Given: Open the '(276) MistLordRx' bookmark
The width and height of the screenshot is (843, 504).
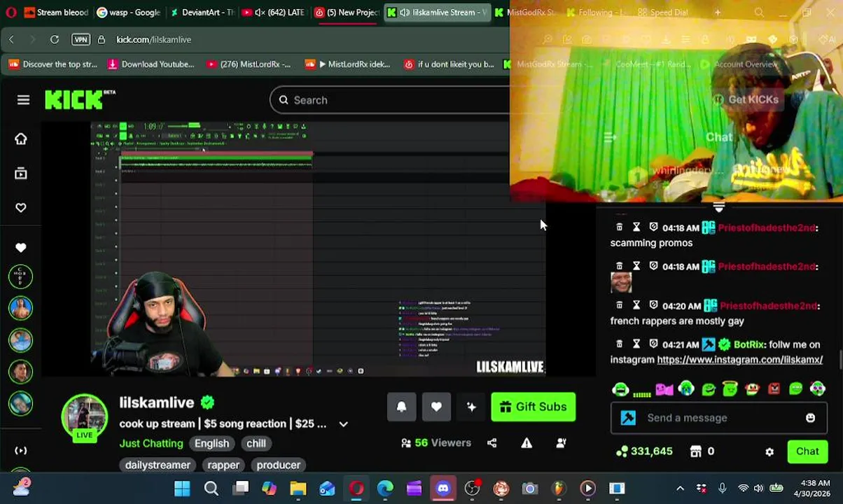Looking at the screenshot, I should tap(249, 64).
